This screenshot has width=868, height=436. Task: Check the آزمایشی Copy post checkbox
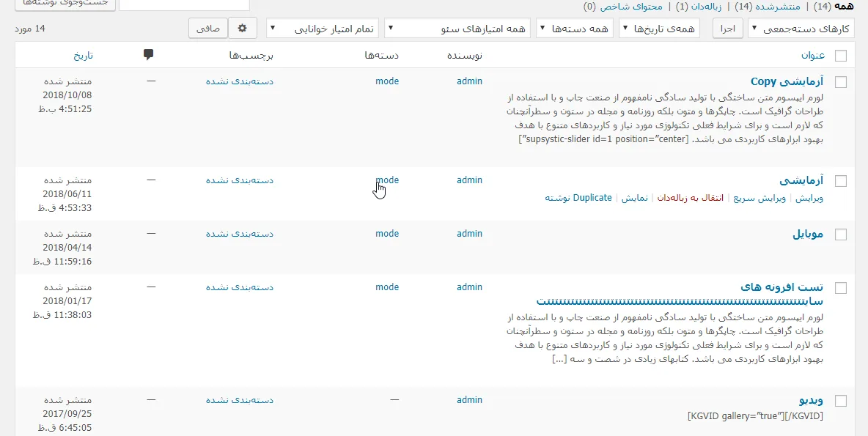click(840, 82)
